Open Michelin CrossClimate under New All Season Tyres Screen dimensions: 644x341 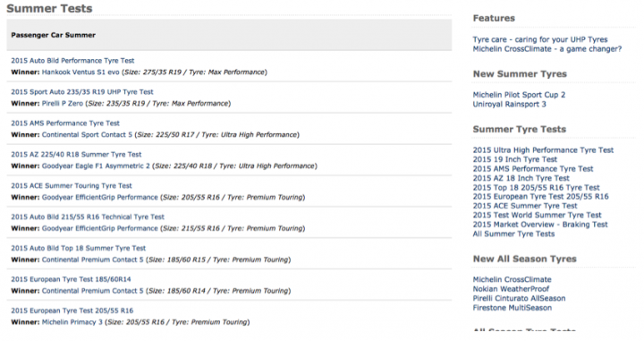click(512, 279)
